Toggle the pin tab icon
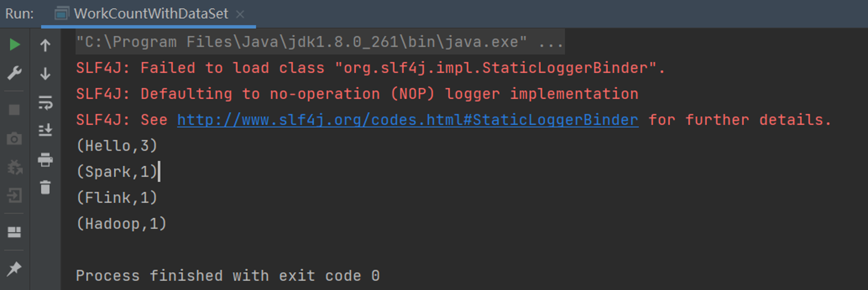This screenshot has height=290, width=868. (x=14, y=269)
